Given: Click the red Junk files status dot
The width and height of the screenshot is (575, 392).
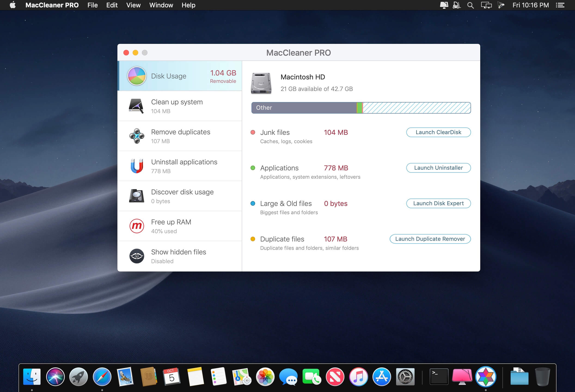Looking at the screenshot, I should 253,132.
